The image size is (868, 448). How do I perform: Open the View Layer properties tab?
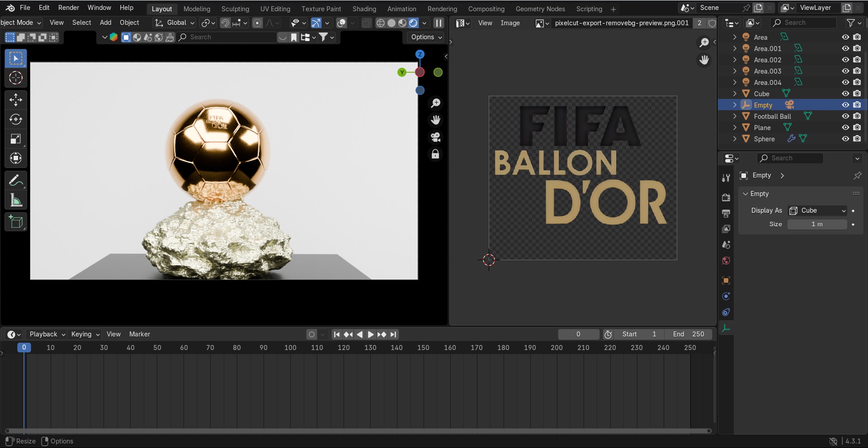click(726, 229)
